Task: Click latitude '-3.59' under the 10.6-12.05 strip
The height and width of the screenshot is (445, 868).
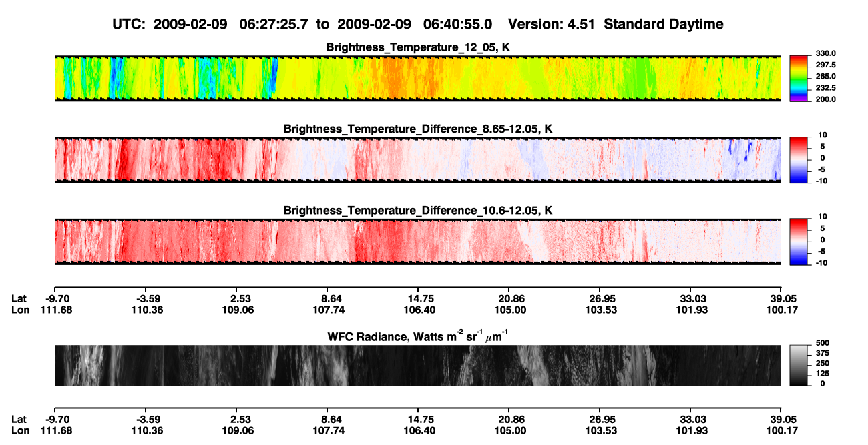Action: pos(149,299)
